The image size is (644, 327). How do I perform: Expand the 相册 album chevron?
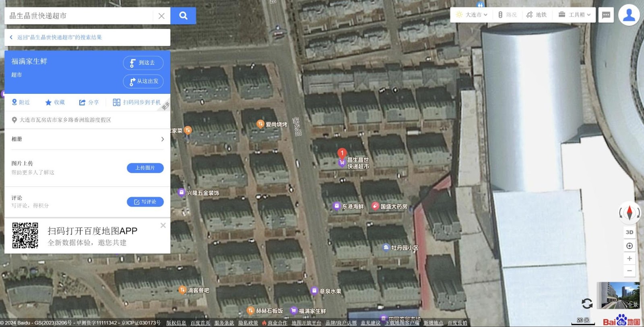pos(163,139)
